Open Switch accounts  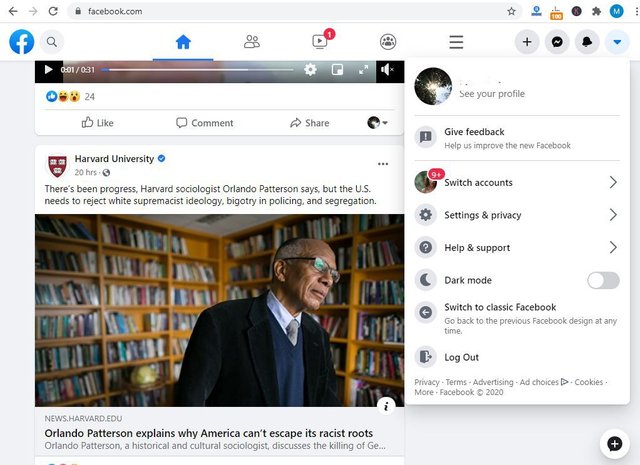[x=517, y=182]
